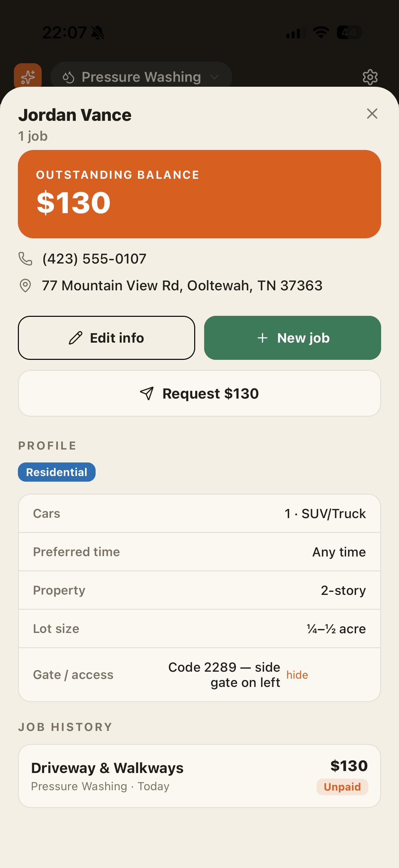
Task: Create a New job for the customer
Action: tap(292, 338)
